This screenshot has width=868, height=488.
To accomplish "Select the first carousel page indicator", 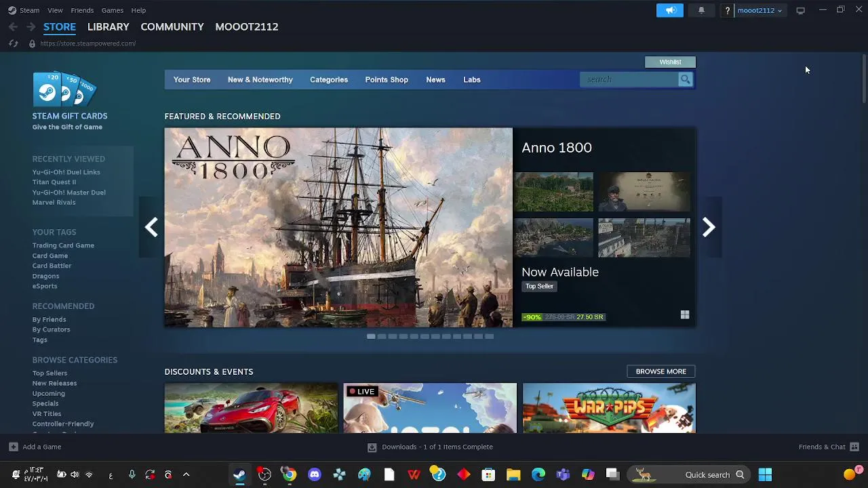I will point(371,336).
